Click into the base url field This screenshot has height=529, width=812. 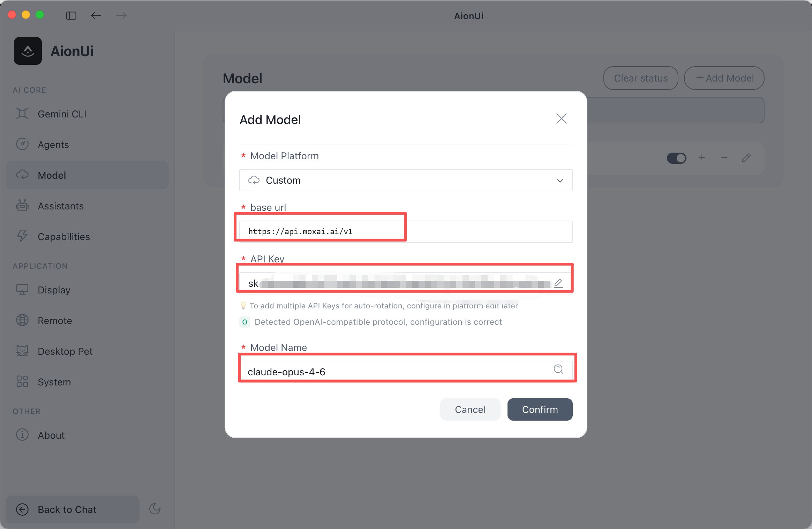(406, 231)
